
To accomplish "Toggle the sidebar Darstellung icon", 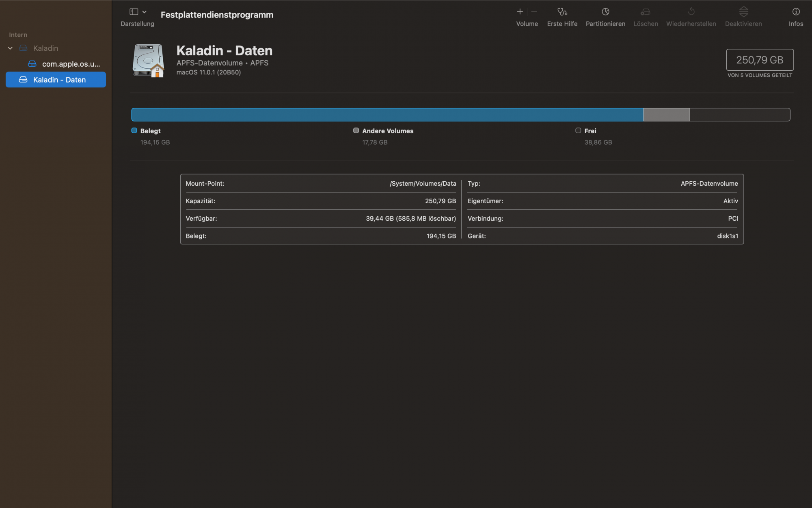I will tap(134, 12).
